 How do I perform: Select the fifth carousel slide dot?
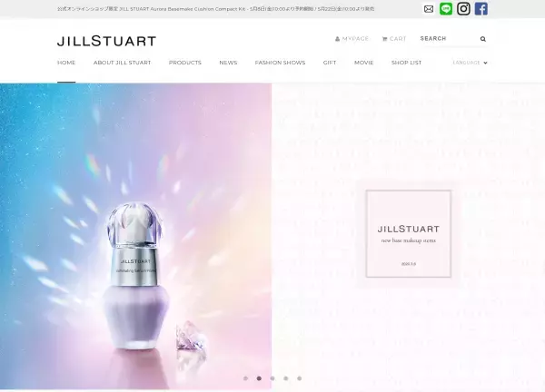(299, 378)
